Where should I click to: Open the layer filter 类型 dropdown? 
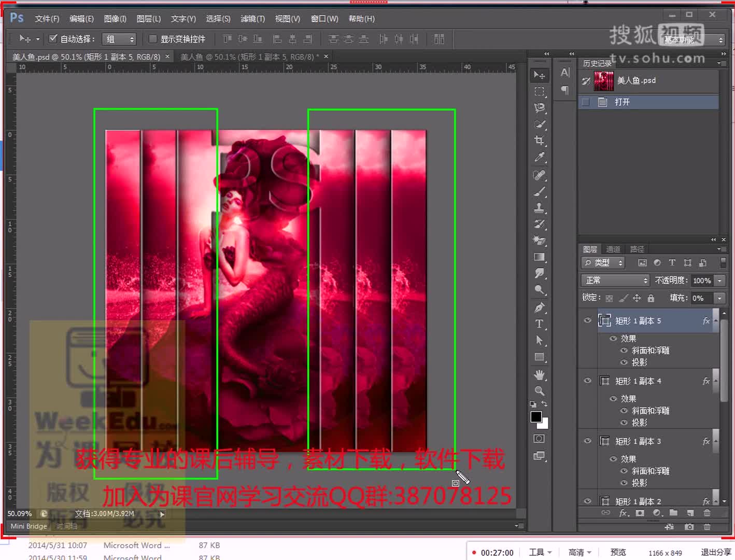(603, 263)
